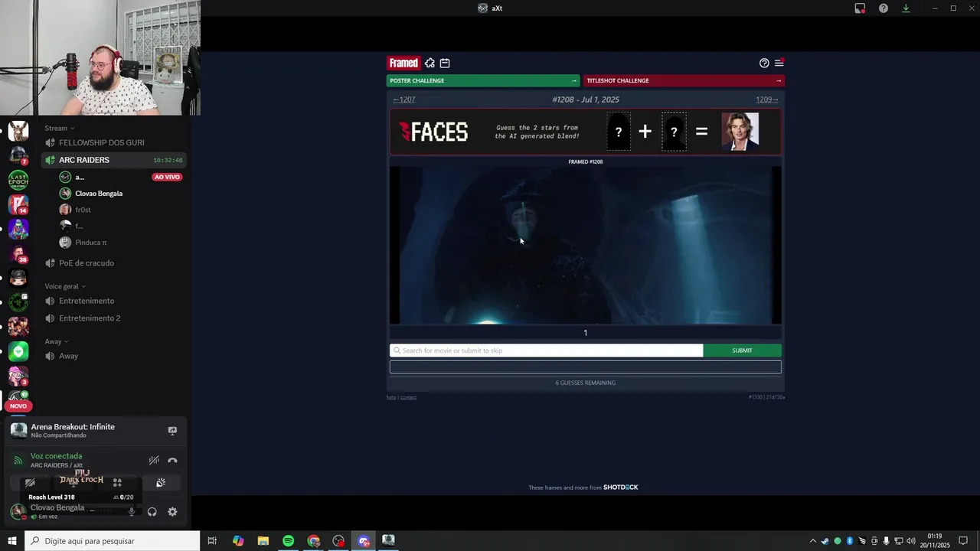Open the Clovao Bengala user avatar

coord(18,511)
